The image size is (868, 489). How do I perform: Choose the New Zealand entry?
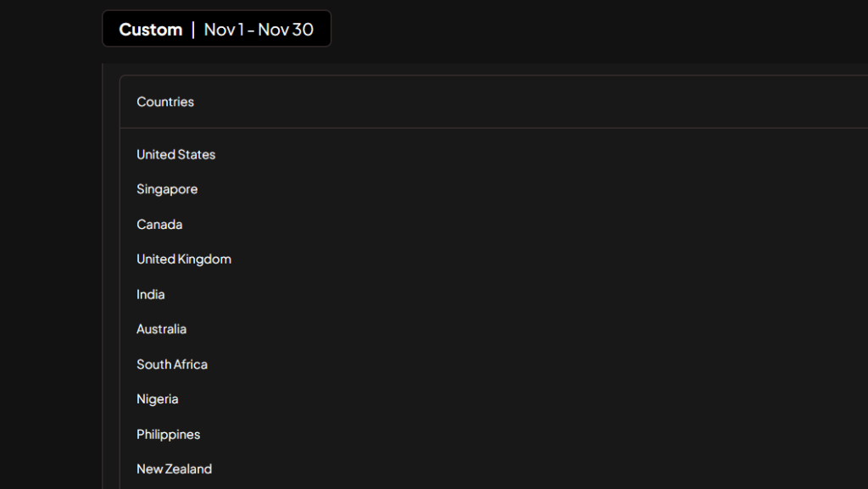tap(175, 469)
